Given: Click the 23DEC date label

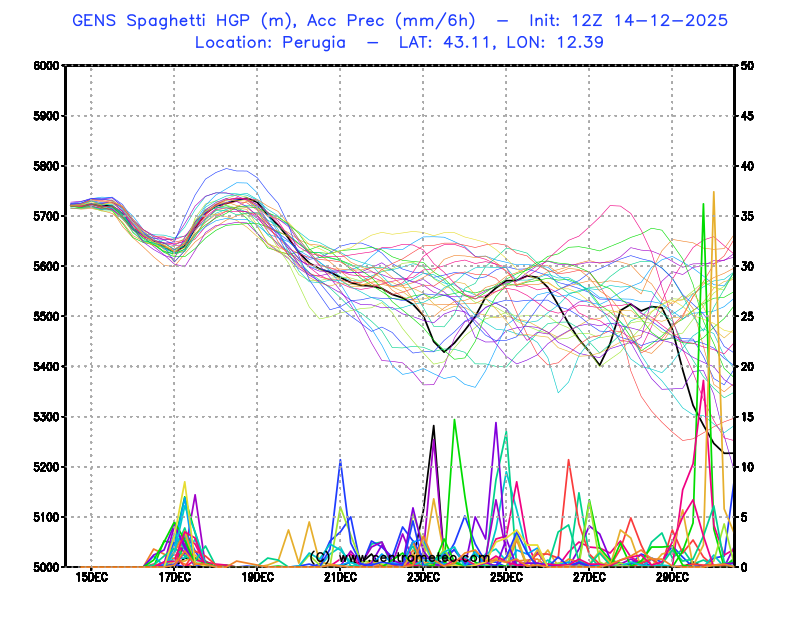Looking at the screenshot, I should [x=423, y=578].
